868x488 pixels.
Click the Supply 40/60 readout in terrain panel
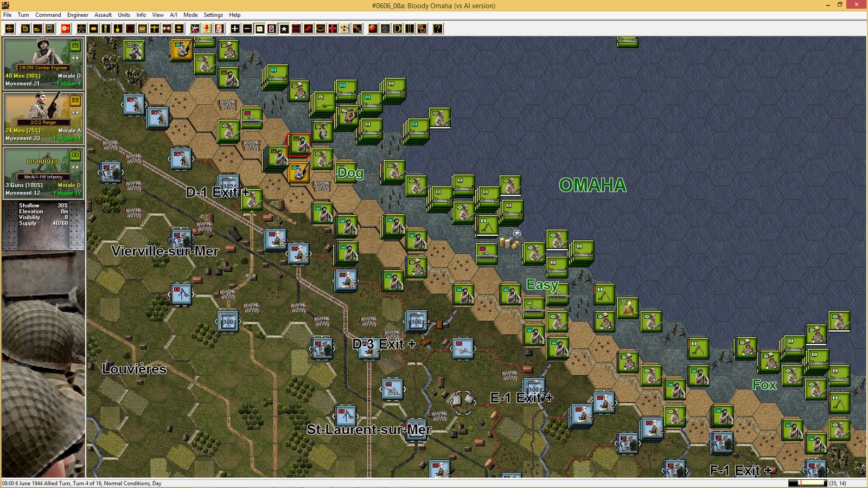43,223
